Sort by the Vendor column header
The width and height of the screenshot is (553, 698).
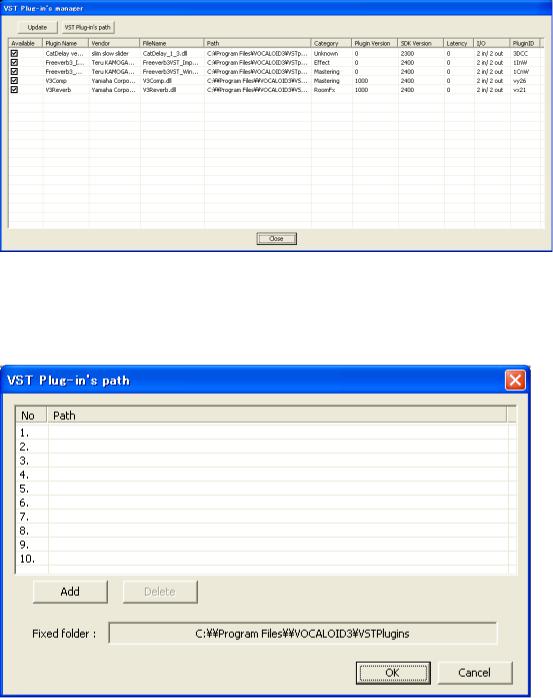point(114,43)
